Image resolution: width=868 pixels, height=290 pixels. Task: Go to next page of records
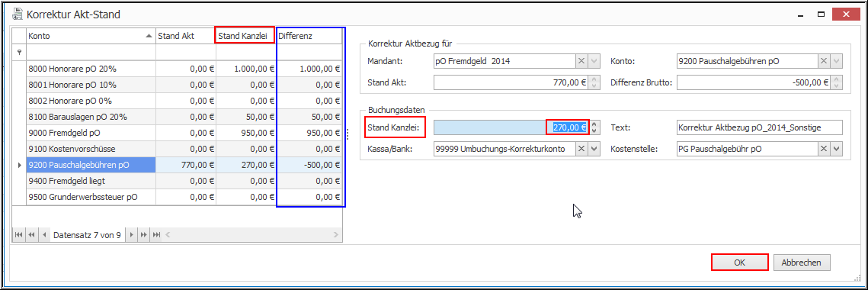(x=144, y=235)
